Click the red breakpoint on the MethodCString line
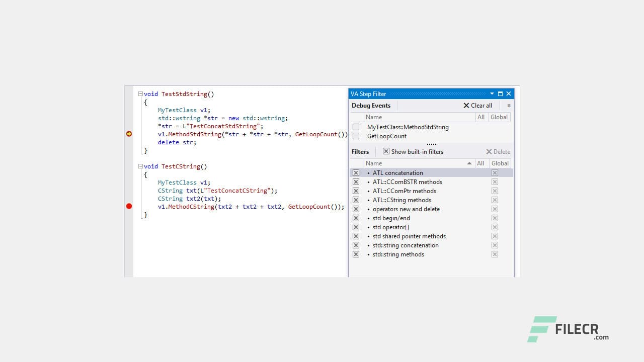The width and height of the screenshot is (644, 362). (x=129, y=206)
